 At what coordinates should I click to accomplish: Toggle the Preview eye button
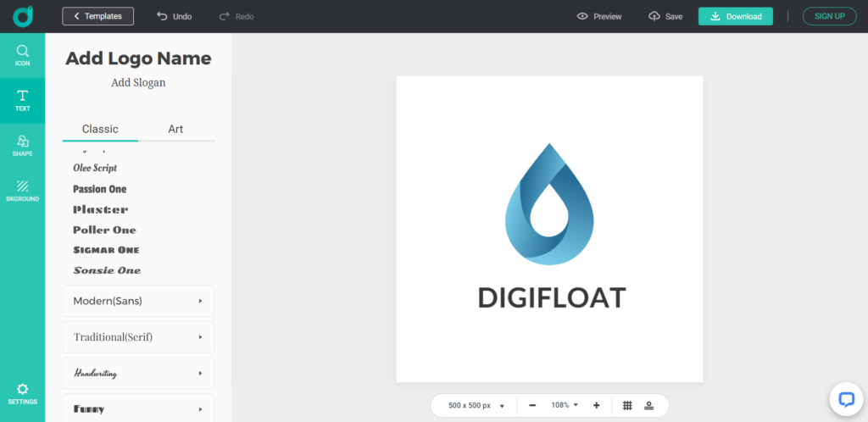pos(599,17)
